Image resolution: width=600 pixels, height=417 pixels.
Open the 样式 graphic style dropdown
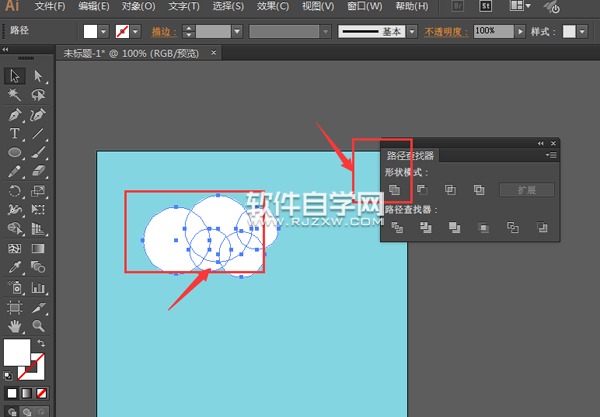coord(582,31)
